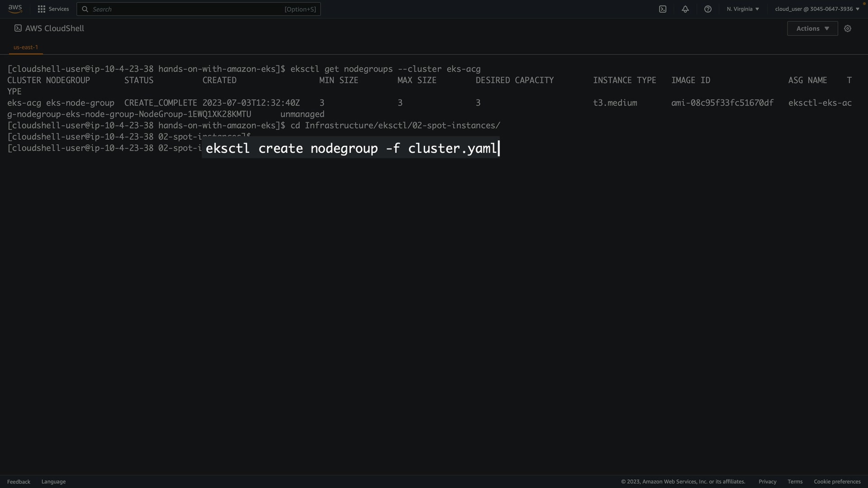The height and width of the screenshot is (488, 868).
Task: Click the terminal icon beside AWS CloudShell title
Action: (x=18, y=28)
